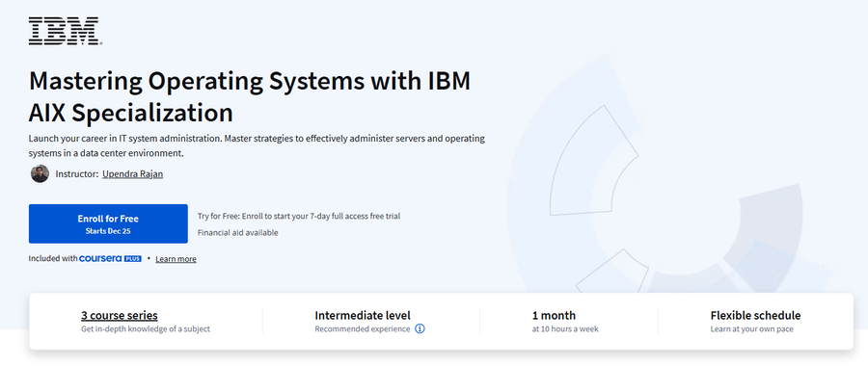
Task: Click 'at 10 hours a week' text
Action: click(565, 329)
